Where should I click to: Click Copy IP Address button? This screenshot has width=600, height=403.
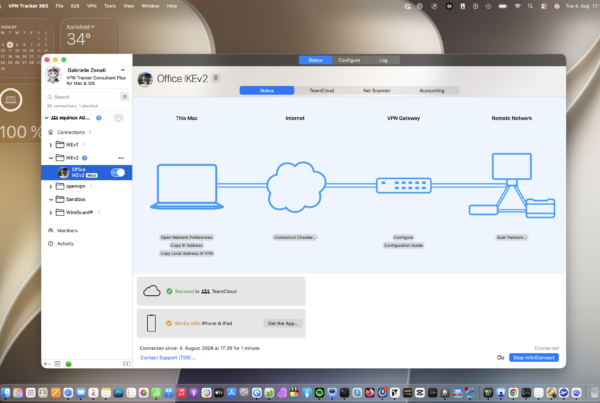tap(187, 245)
